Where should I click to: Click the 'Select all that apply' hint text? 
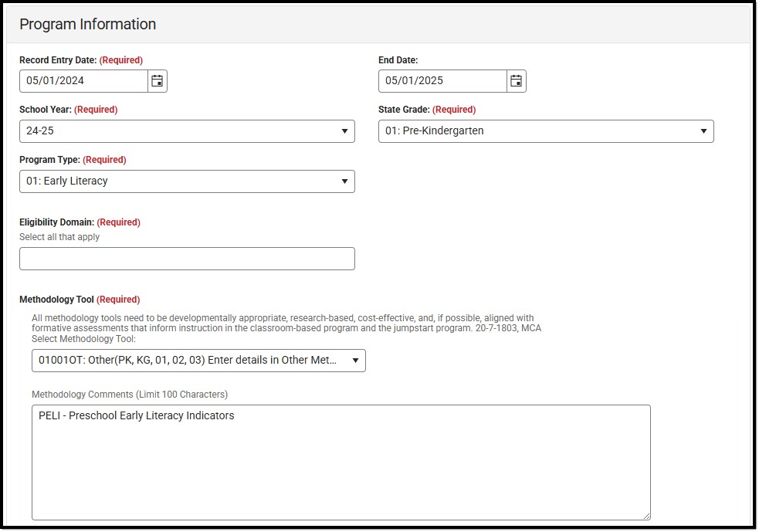pyautogui.click(x=59, y=237)
